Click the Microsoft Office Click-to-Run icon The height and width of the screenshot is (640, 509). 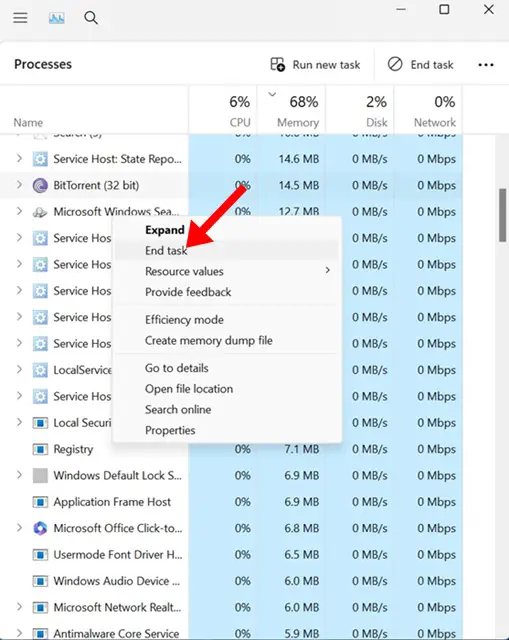point(40,528)
